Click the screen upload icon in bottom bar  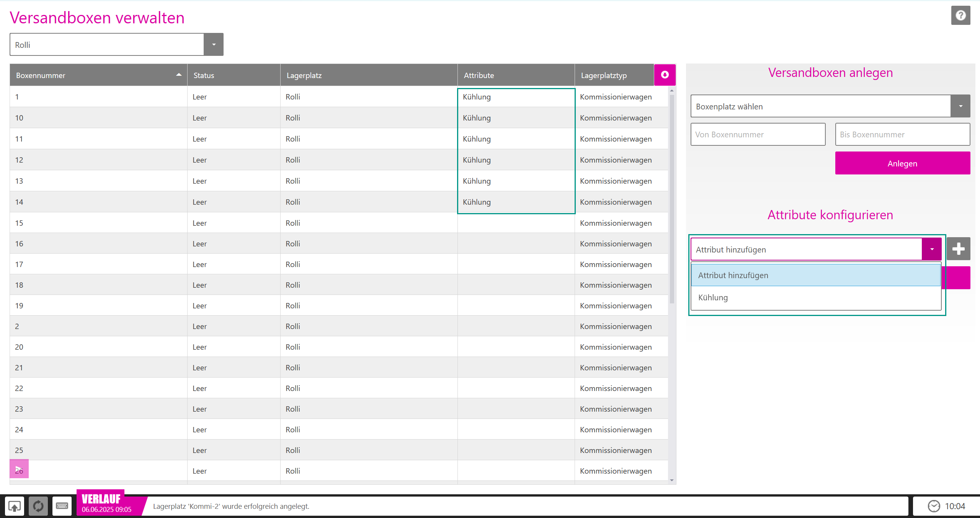click(15, 506)
